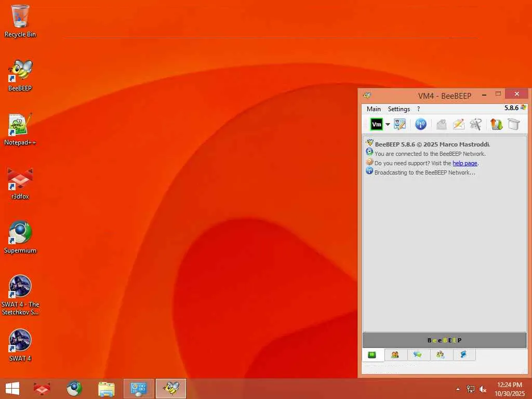Switch to Control Panel taskbar item
Image resolution: width=532 pixels, height=399 pixels.
[x=138, y=389]
